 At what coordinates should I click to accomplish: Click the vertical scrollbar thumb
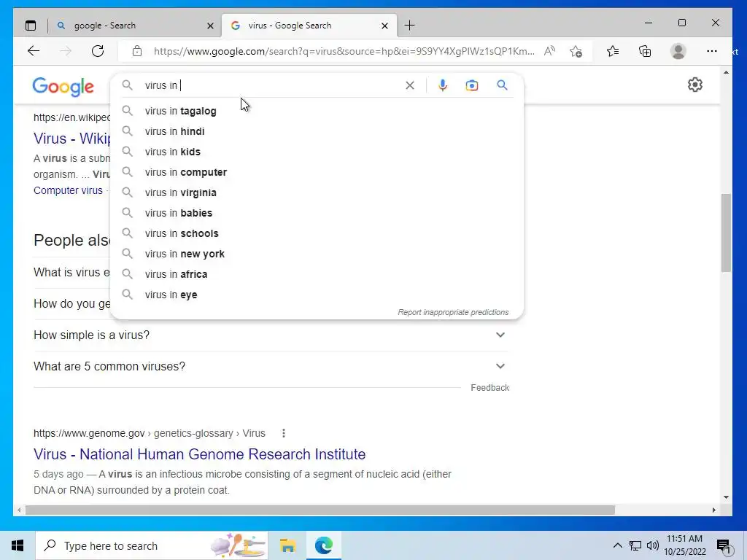click(x=726, y=233)
